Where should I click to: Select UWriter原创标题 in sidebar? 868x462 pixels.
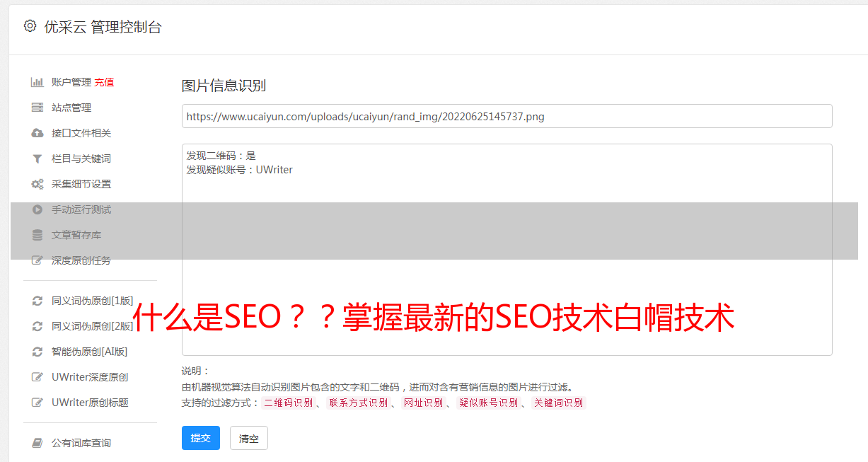90,403
